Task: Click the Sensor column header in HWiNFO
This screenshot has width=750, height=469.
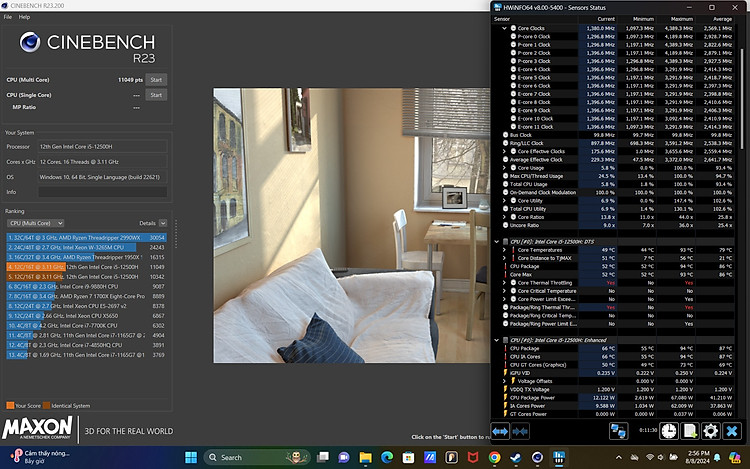Action: tap(535, 19)
